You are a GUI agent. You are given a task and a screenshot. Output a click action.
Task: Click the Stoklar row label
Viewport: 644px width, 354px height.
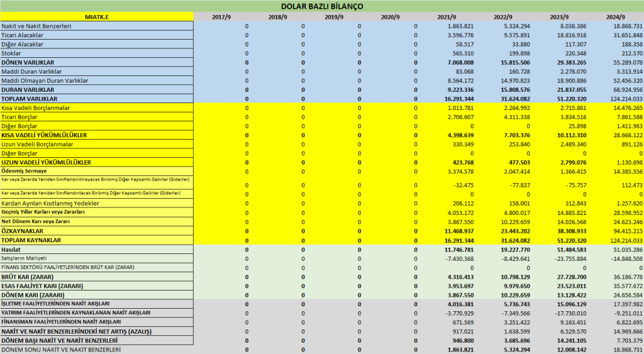point(11,53)
